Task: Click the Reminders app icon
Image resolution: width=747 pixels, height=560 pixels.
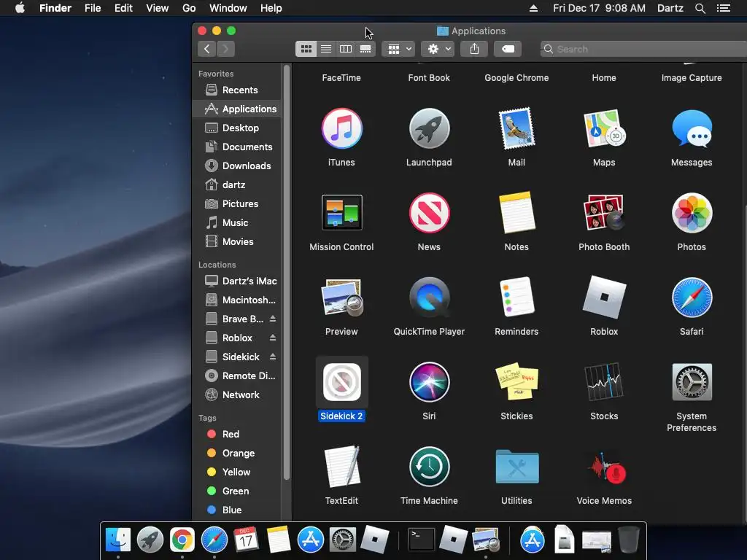Action: [516, 297]
